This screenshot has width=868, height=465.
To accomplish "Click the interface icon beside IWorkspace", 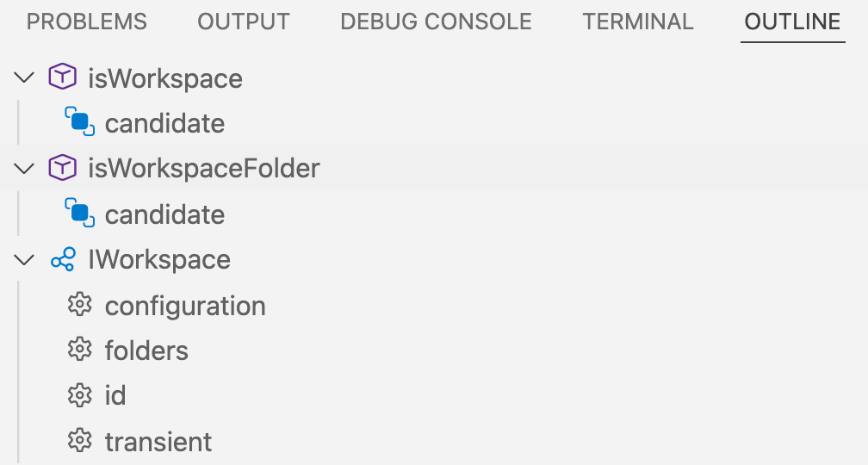I will pyautogui.click(x=63, y=259).
